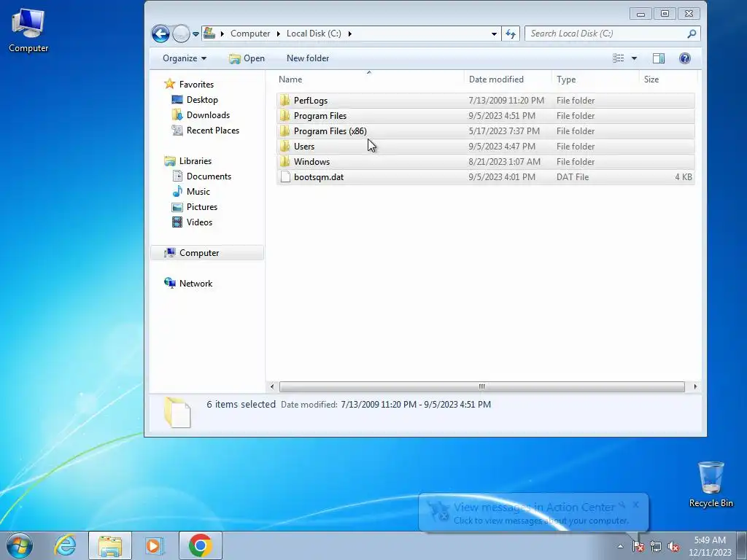Click the muted volume tray icon
This screenshot has width=747, height=560.
point(673,546)
